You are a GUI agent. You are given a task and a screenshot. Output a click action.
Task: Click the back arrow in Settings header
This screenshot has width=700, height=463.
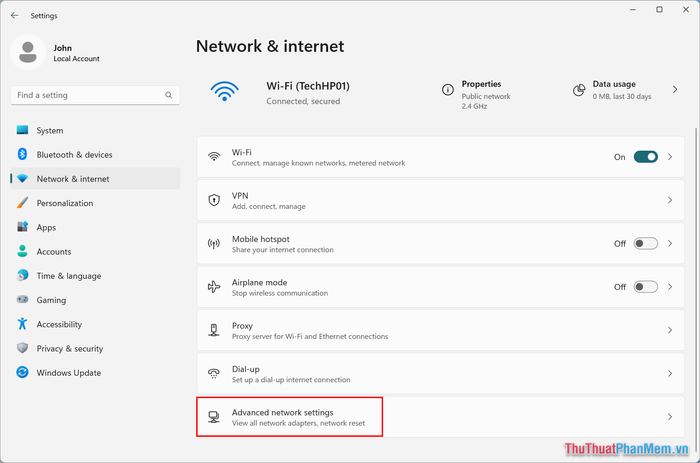click(x=15, y=16)
